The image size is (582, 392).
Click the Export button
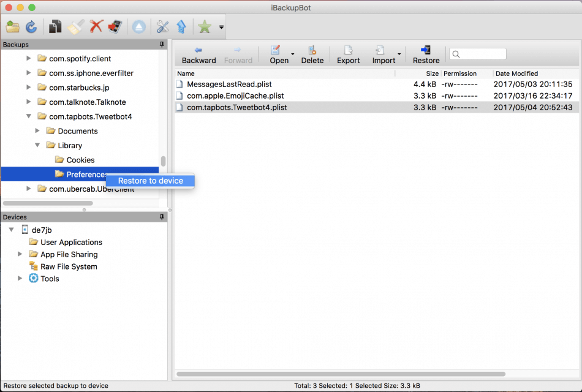pos(348,55)
